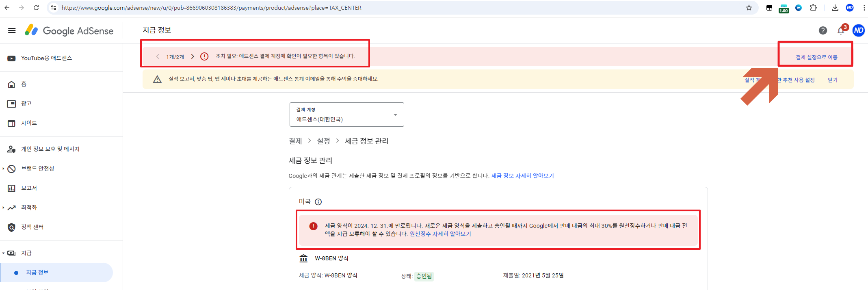This screenshot has width=868, height=290.
Task: Open the Help question mark icon
Action: click(823, 30)
